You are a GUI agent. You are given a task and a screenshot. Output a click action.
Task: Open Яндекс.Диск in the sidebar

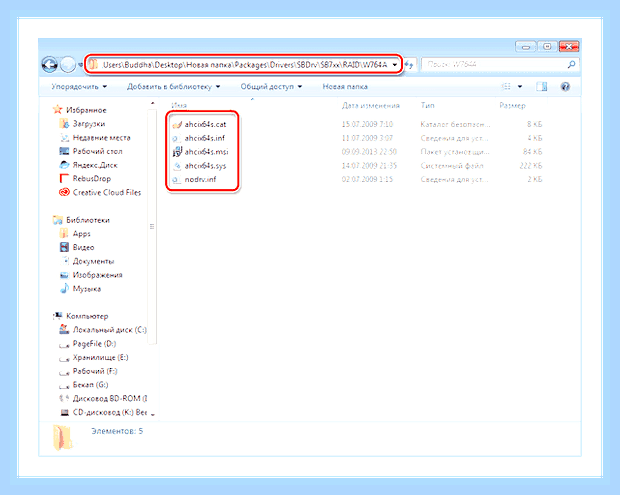(95, 165)
